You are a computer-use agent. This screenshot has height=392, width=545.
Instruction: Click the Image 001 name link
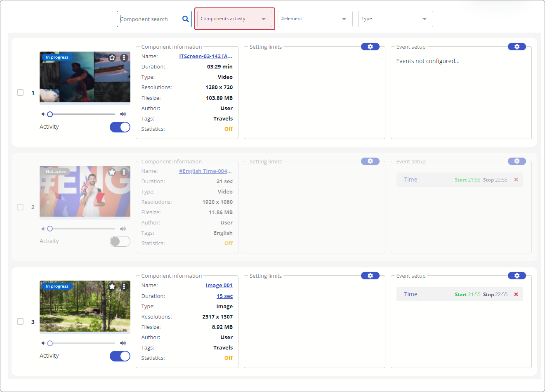click(219, 286)
